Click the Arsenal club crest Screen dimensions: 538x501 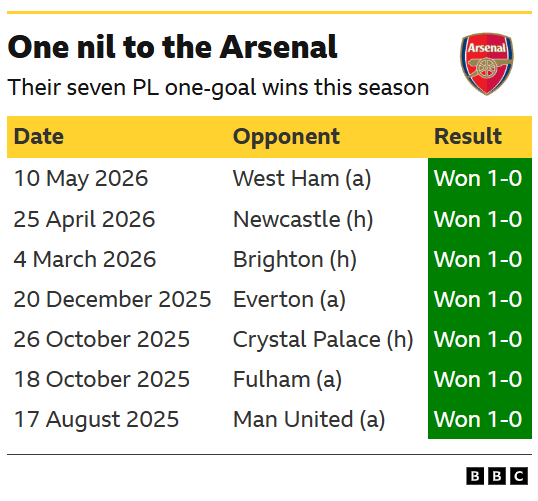pyautogui.click(x=487, y=64)
